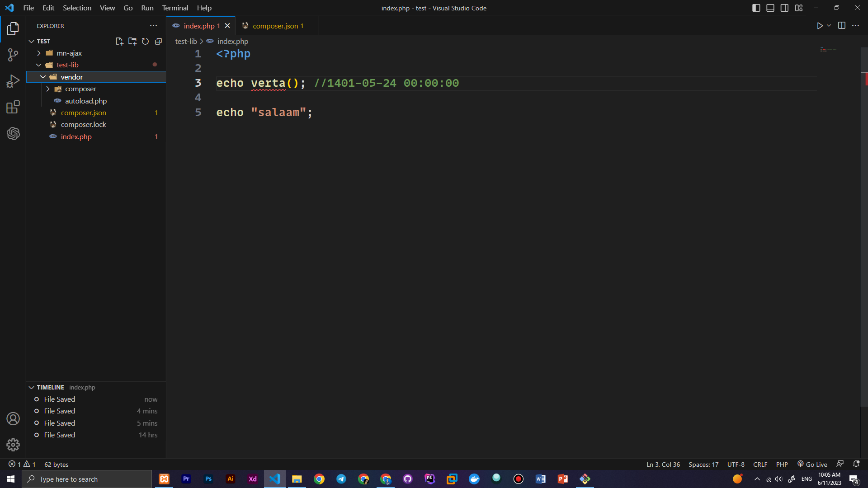Focus the Windows taskbar search box
This screenshot has height=488, width=868.
pyautogui.click(x=87, y=479)
